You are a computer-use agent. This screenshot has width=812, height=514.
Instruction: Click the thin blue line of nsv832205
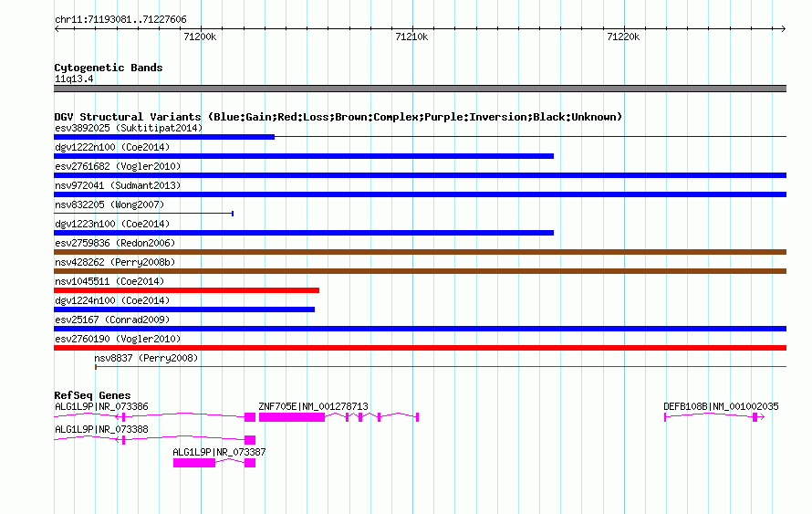click(143, 214)
